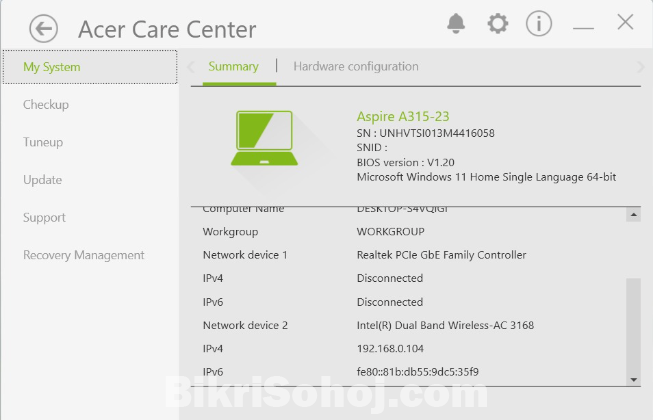Image resolution: width=653 pixels, height=420 pixels.
Task: Click the Aspire A315-23 model name
Action: click(x=403, y=117)
